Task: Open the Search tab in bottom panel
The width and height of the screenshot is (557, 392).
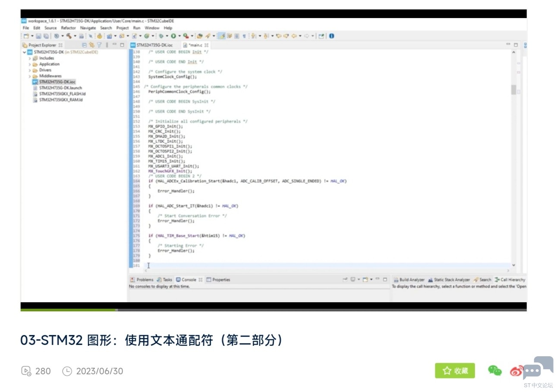Action: tap(482, 280)
